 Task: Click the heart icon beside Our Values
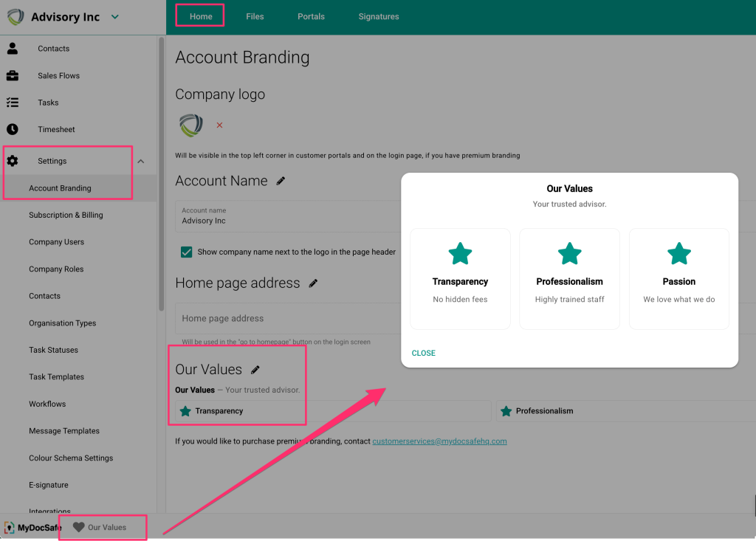pos(79,527)
